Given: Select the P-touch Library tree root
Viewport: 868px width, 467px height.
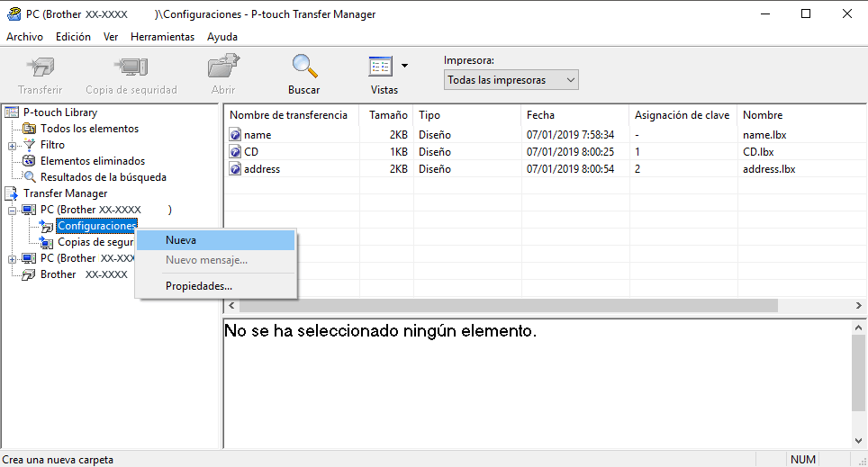Looking at the screenshot, I should (60, 112).
